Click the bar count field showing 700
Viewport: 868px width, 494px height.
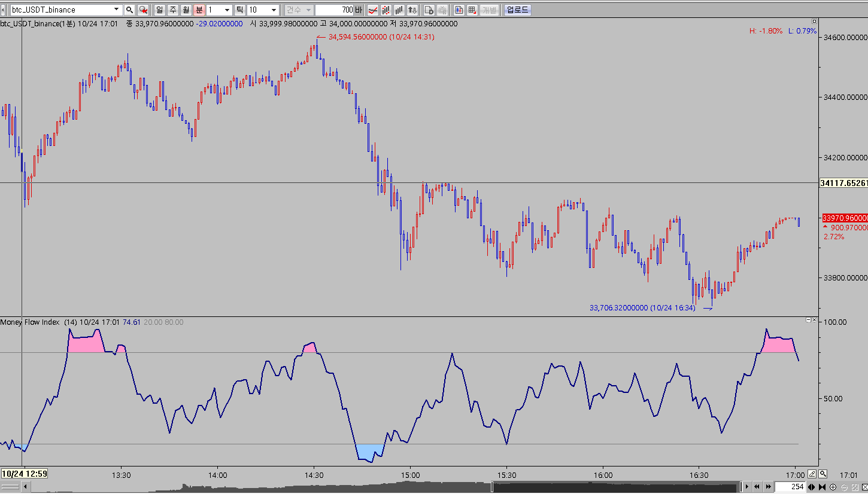(335, 10)
